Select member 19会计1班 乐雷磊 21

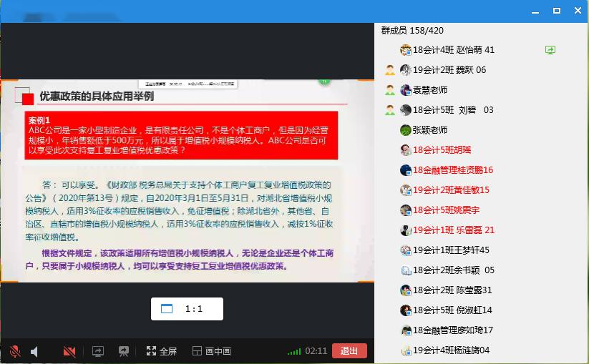coord(453,230)
